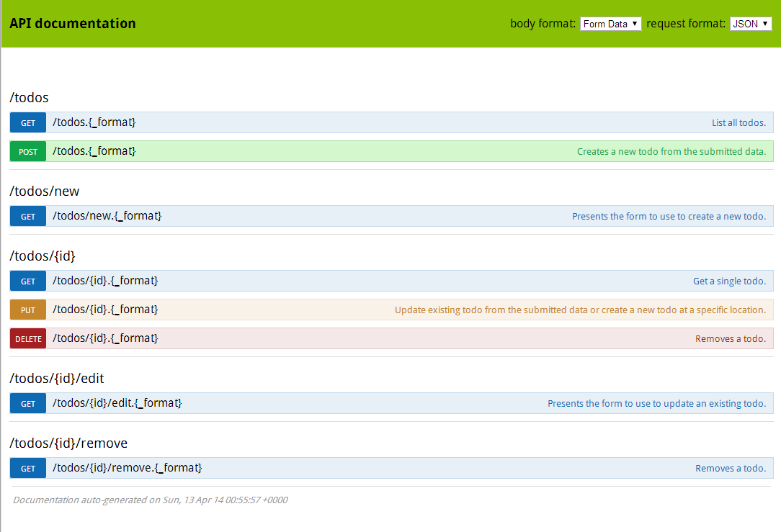This screenshot has height=532, width=781.
Task: Click the PUT method badge
Action: coord(28,310)
